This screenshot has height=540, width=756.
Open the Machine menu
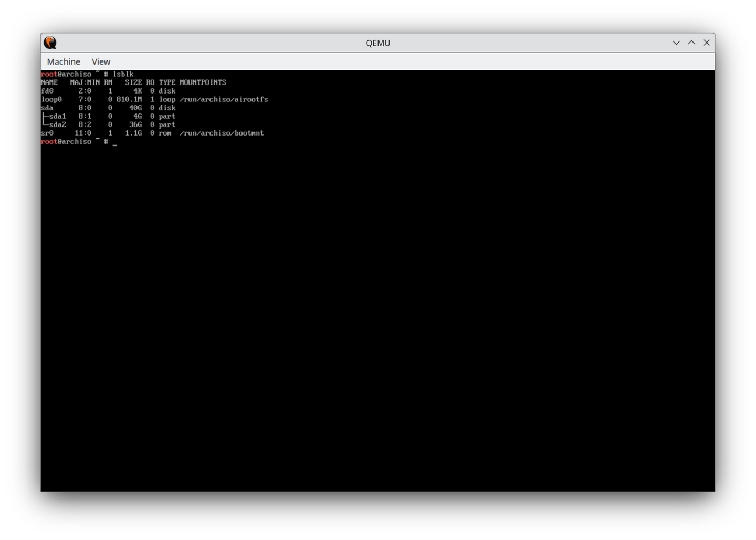point(63,61)
